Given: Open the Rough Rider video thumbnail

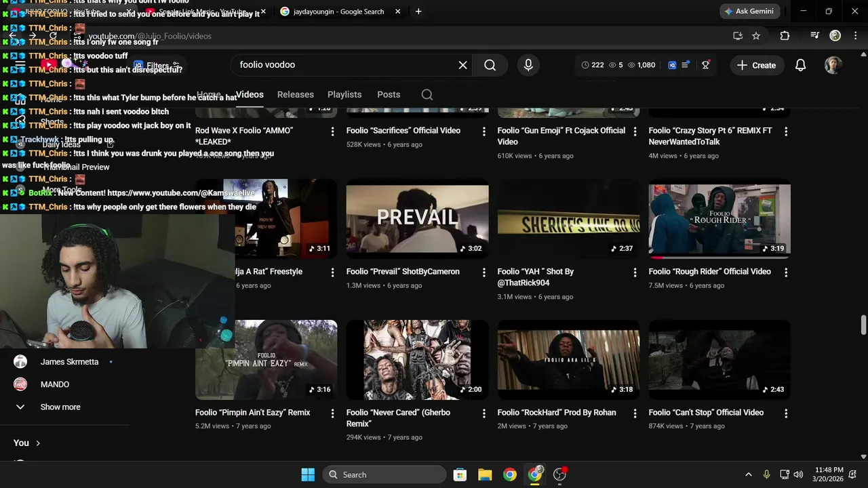Looking at the screenshot, I should pos(719,218).
